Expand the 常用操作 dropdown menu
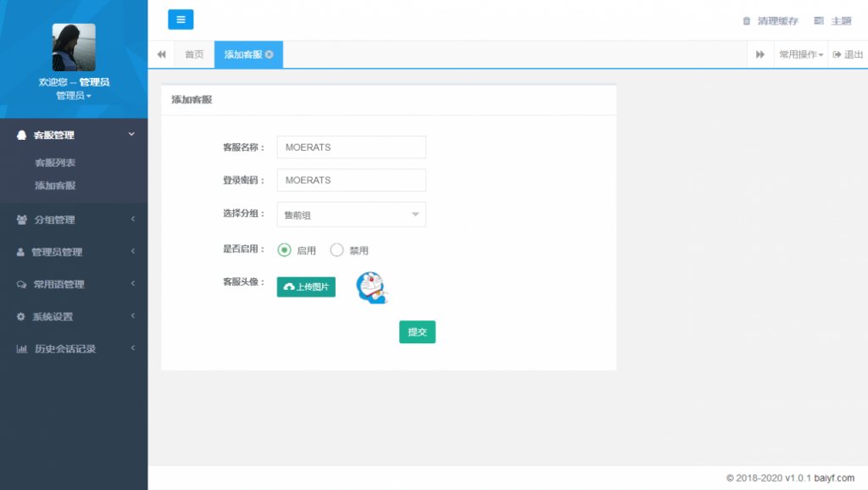This screenshot has height=490, width=868. pos(799,53)
